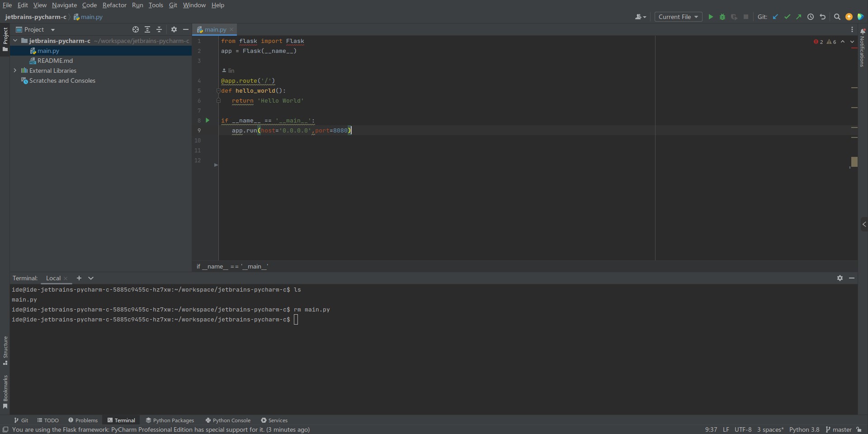Click Python 3.8 interpreter in status bar
The image size is (868, 434).
tap(804, 429)
